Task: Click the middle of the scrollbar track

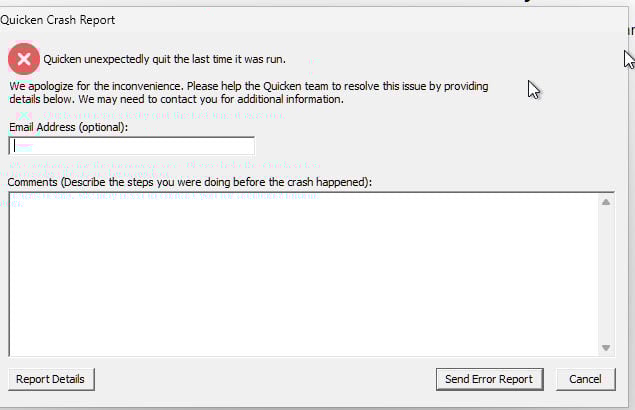Action: tap(607, 275)
